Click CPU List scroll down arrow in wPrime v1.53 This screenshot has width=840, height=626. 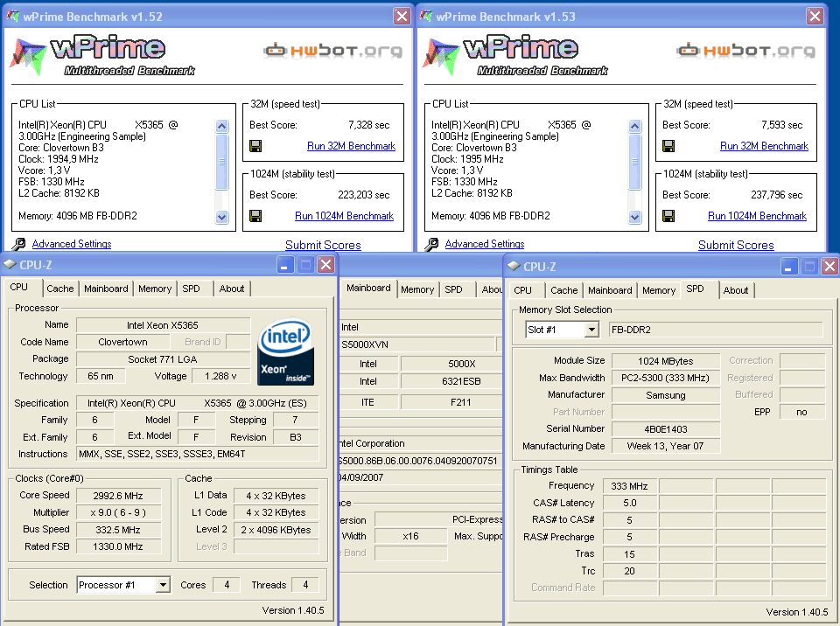(x=635, y=217)
